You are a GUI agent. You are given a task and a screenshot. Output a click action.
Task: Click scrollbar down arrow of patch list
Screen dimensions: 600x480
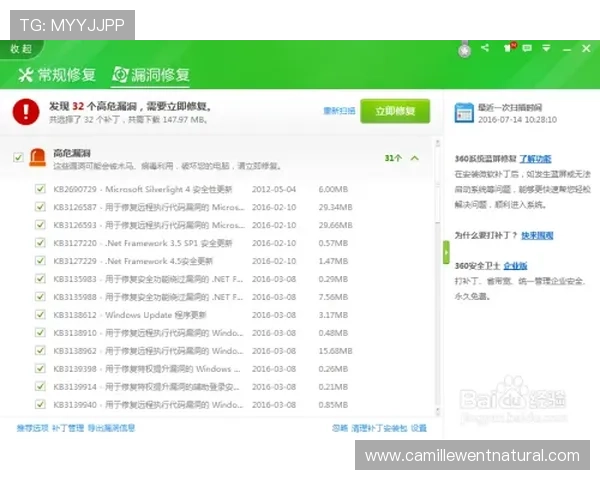point(438,412)
